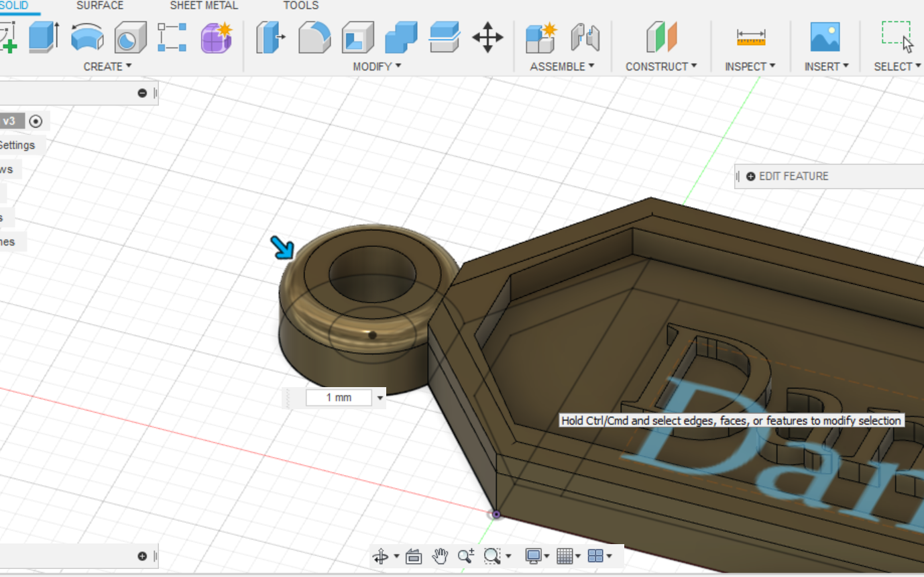924x577 pixels.
Task: Click the Display Settings monitor icon
Action: click(x=533, y=556)
